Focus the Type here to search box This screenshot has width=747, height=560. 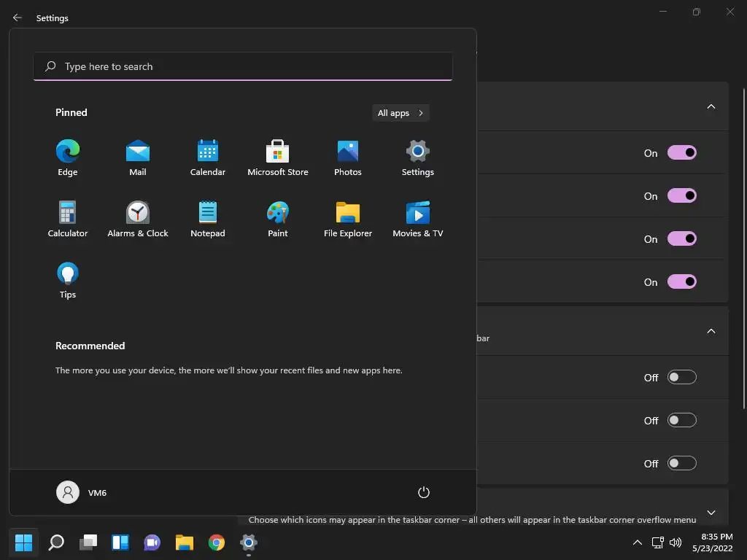(x=243, y=66)
